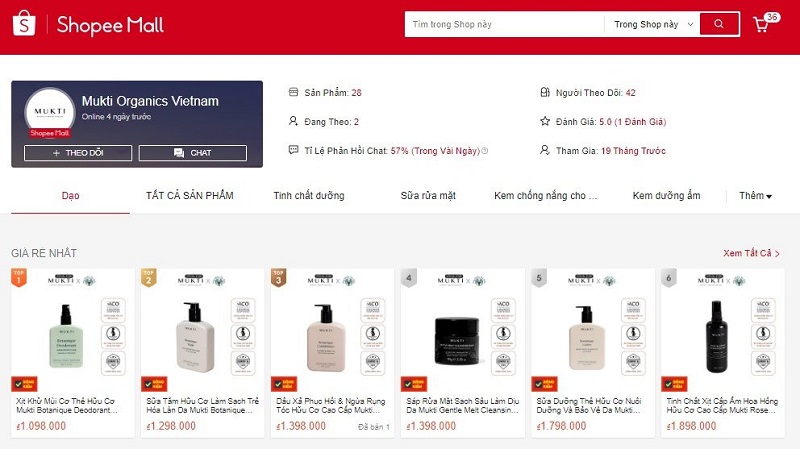Expand the Thêm categories menu

pos(755,195)
